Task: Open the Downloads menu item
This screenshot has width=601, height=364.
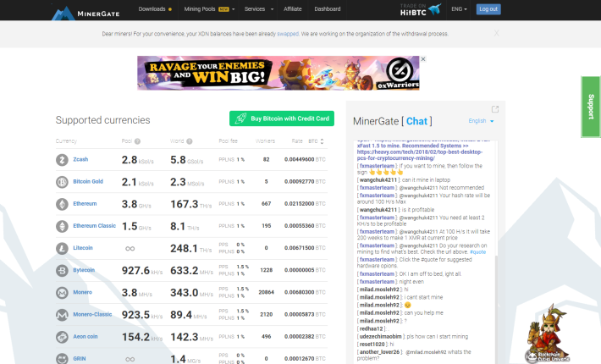Action: click(155, 9)
